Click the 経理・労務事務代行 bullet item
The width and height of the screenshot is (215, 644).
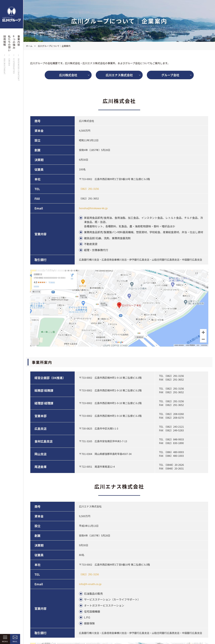[94, 250]
